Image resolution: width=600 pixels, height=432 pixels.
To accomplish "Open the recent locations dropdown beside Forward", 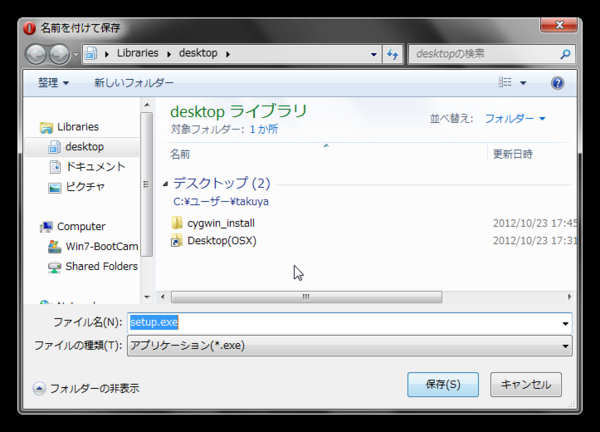I will pyautogui.click(x=76, y=54).
